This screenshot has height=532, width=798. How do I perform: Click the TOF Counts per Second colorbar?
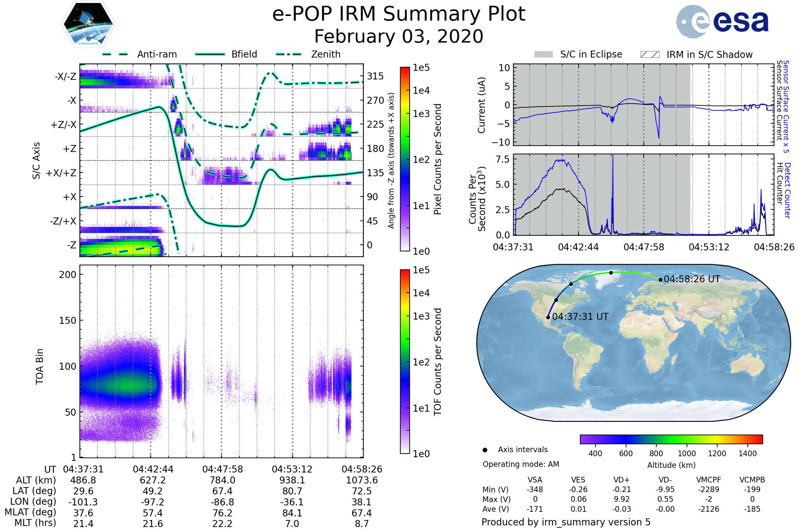click(x=405, y=361)
